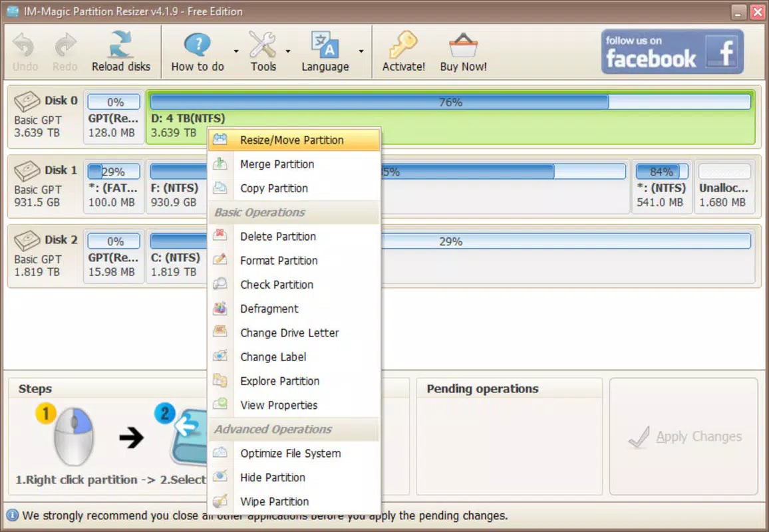Image resolution: width=769 pixels, height=532 pixels.
Task: Choose Merge Partition menu entry
Action: click(294, 164)
